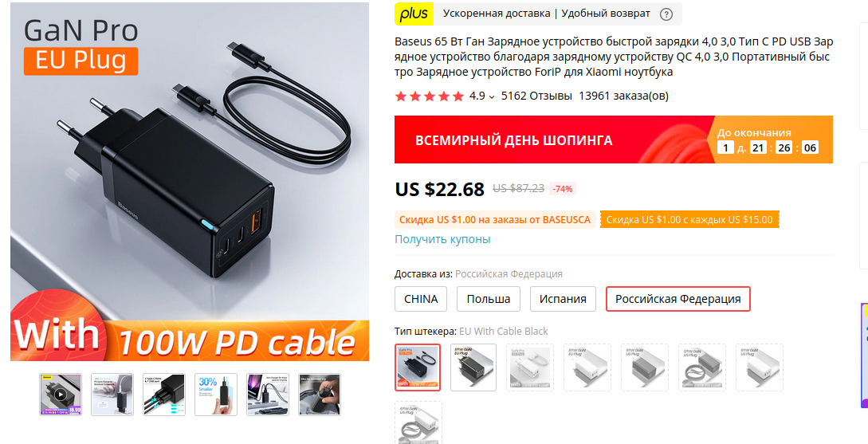Expand the 4.9 rating dropdown arrow
The image size is (868, 444).
(492, 97)
